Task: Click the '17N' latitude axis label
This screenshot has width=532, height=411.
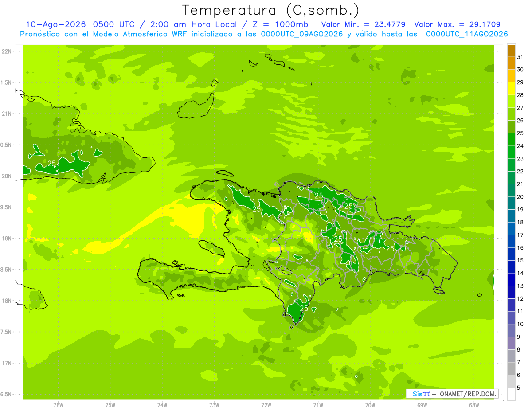Action: 8,363
